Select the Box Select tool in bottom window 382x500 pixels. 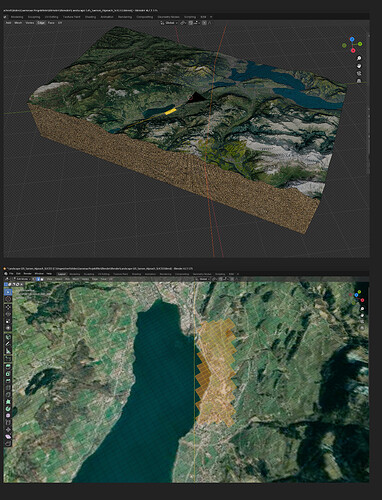(8, 292)
